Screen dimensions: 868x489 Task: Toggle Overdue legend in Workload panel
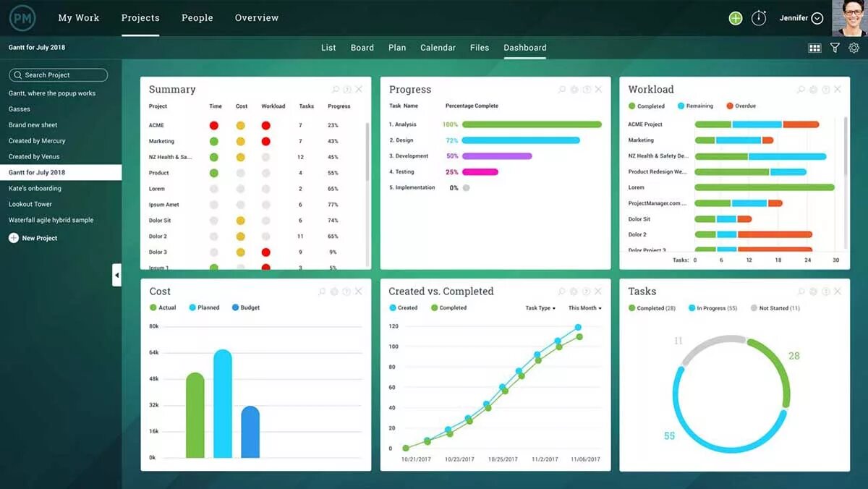pos(741,106)
